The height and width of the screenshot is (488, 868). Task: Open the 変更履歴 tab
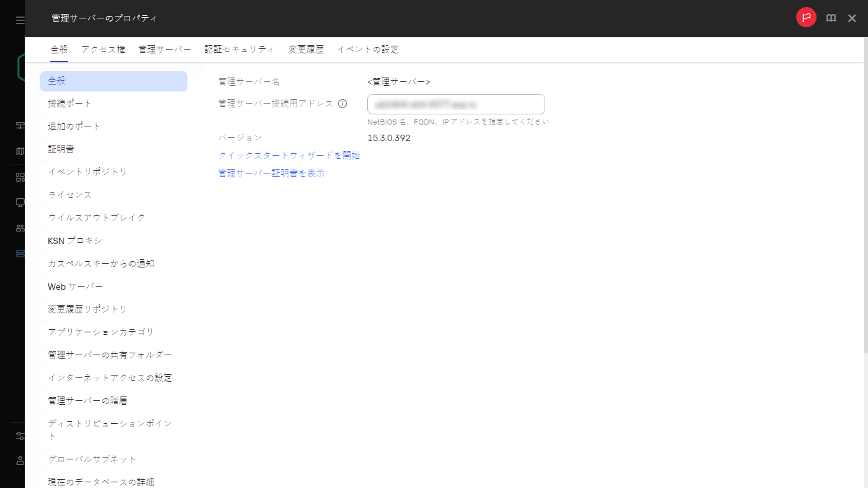point(306,49)
